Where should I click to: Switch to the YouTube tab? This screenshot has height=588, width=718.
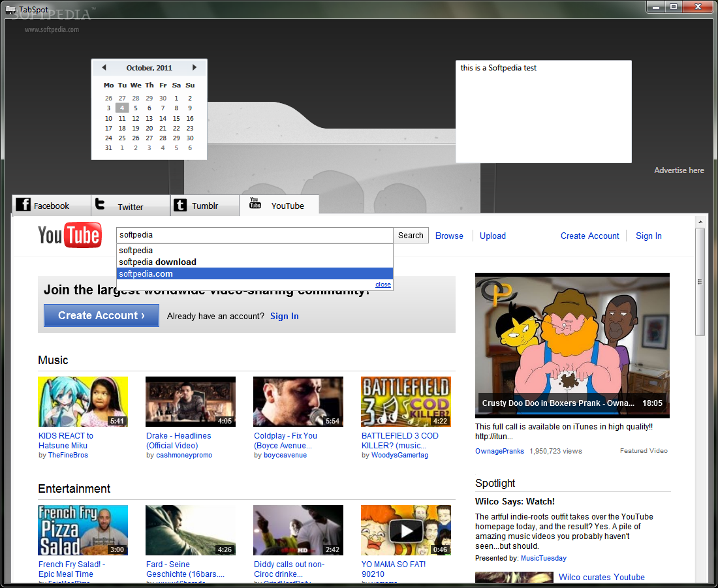[279, 205]
